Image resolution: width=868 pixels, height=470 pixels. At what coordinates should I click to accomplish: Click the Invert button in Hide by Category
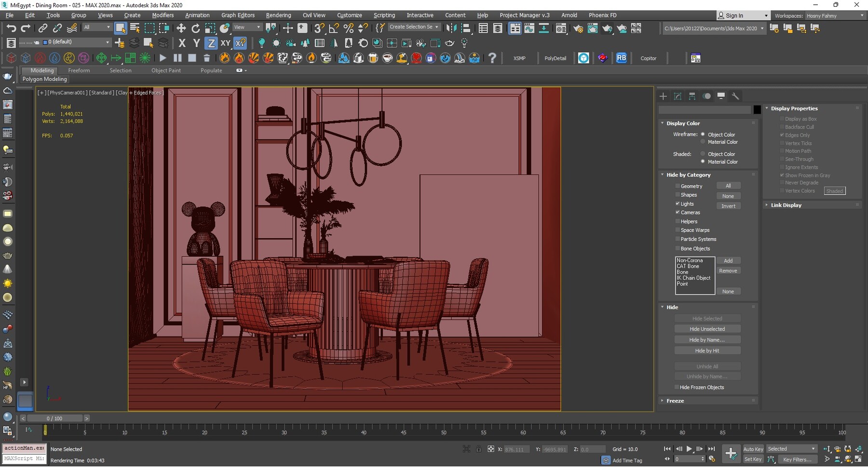[728, 206]
